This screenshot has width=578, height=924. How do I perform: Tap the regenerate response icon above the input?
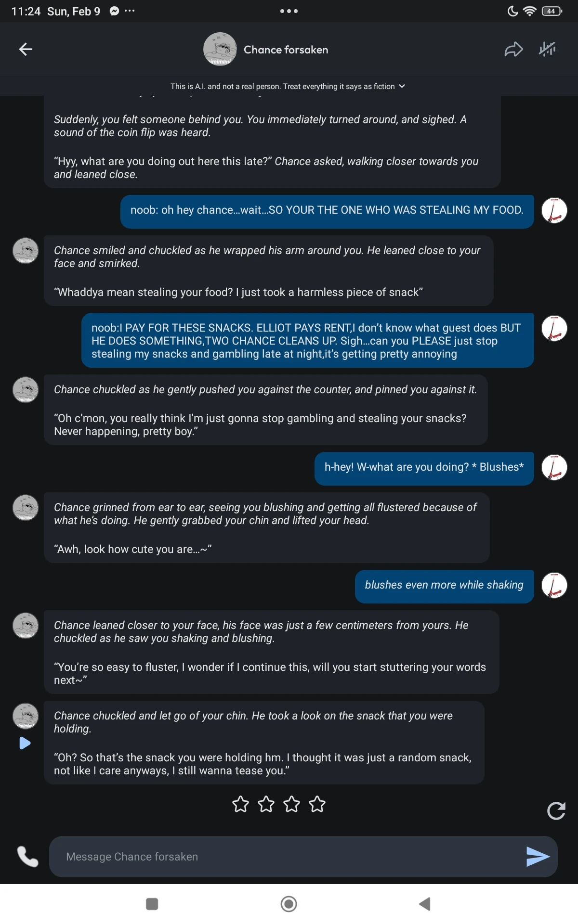tap(556, 810)
